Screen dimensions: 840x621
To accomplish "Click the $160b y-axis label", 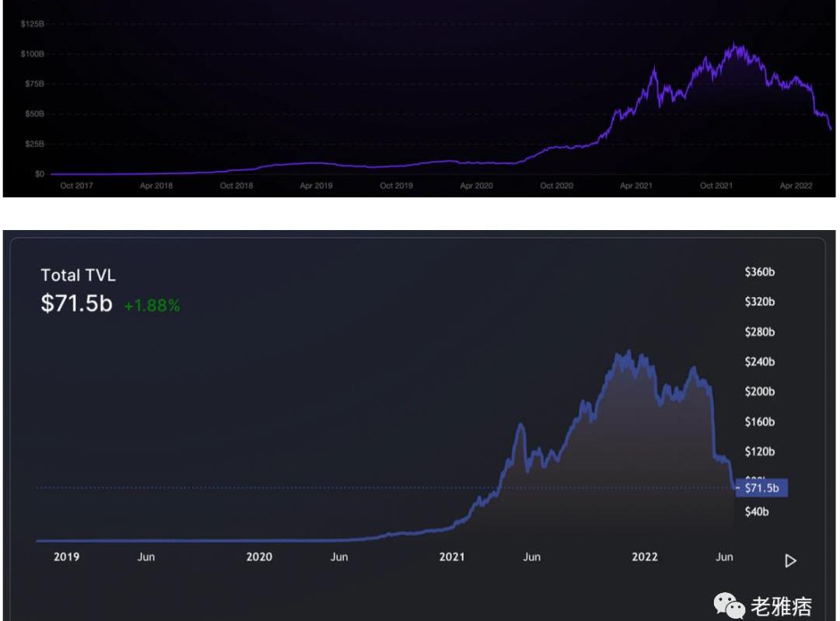I will point(759,421).
